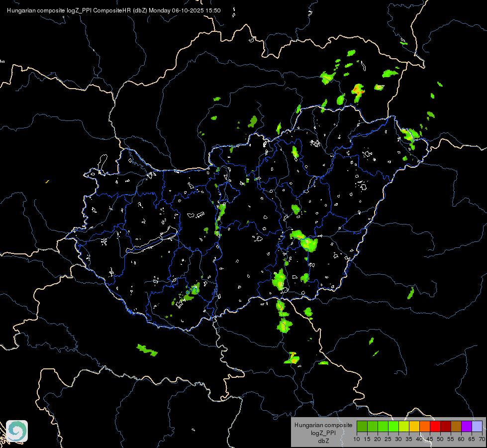
Task: Select the 25–30 dBZ bright green legend swatch
Action: pyautogui.click(x=393, y=426)
